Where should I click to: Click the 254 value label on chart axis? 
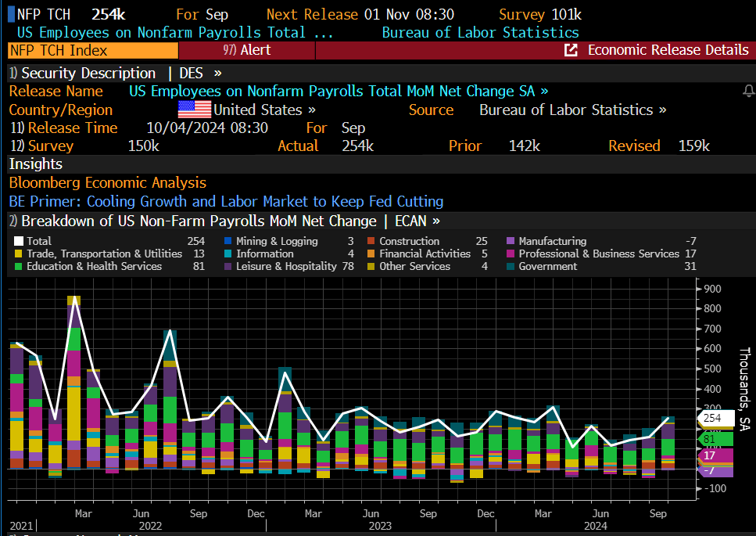[x=712, y=418]
